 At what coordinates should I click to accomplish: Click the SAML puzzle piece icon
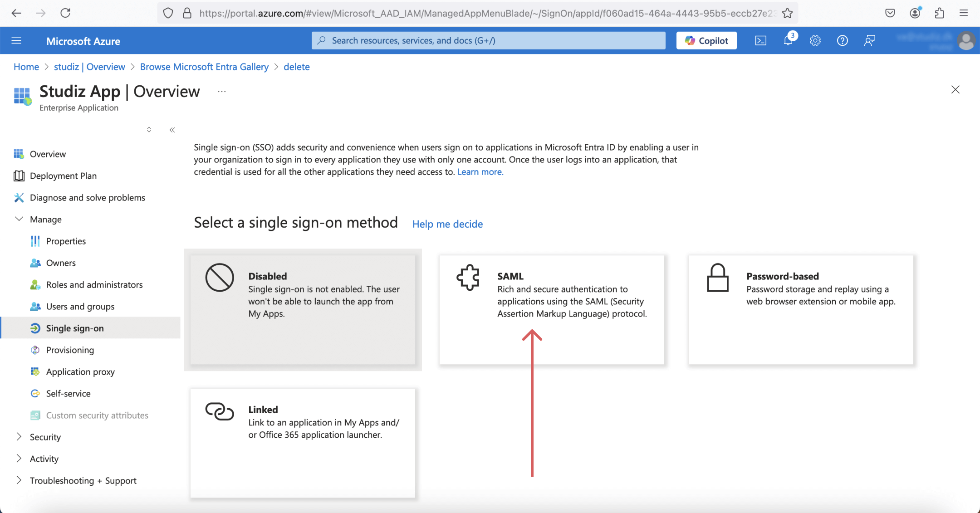468,277
